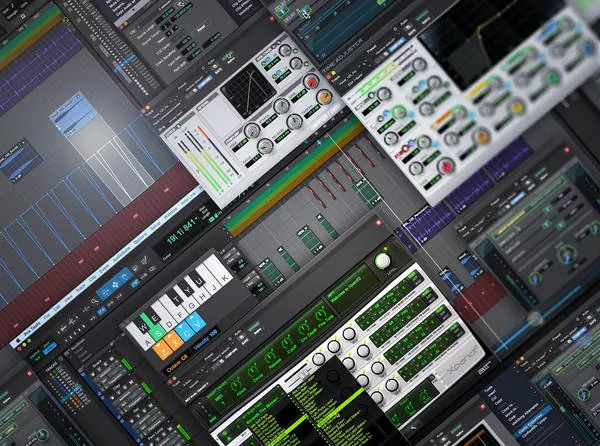Viewport: 600px width, 446px height.
Task: Click the main counter display 19|1|841
Action: click(x=182, y=232)
